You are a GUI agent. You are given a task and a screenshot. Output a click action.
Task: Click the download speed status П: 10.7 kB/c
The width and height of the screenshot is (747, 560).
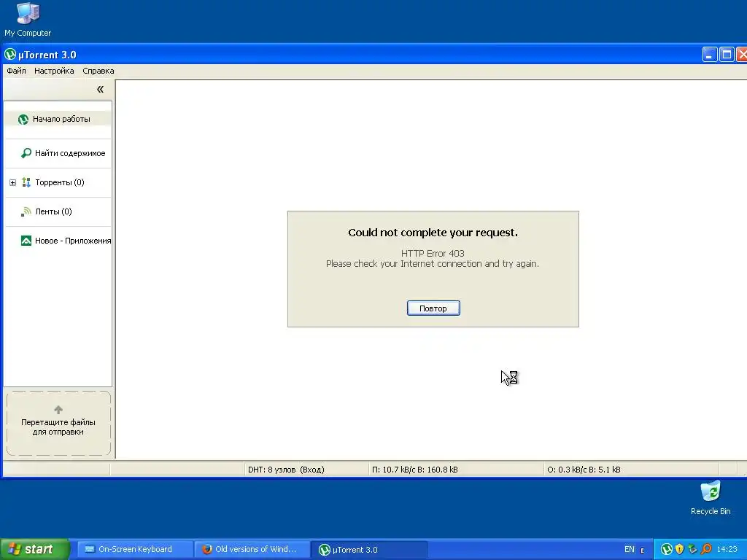pos(414,470)
